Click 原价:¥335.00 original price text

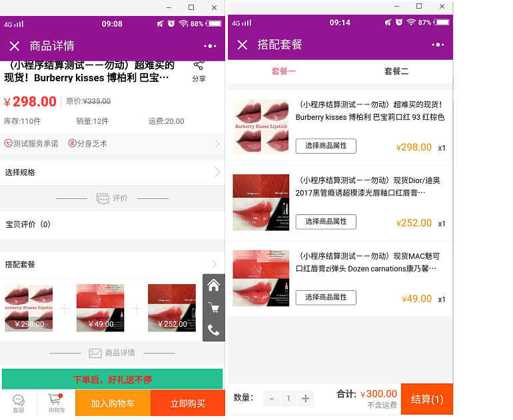(89, 101)
